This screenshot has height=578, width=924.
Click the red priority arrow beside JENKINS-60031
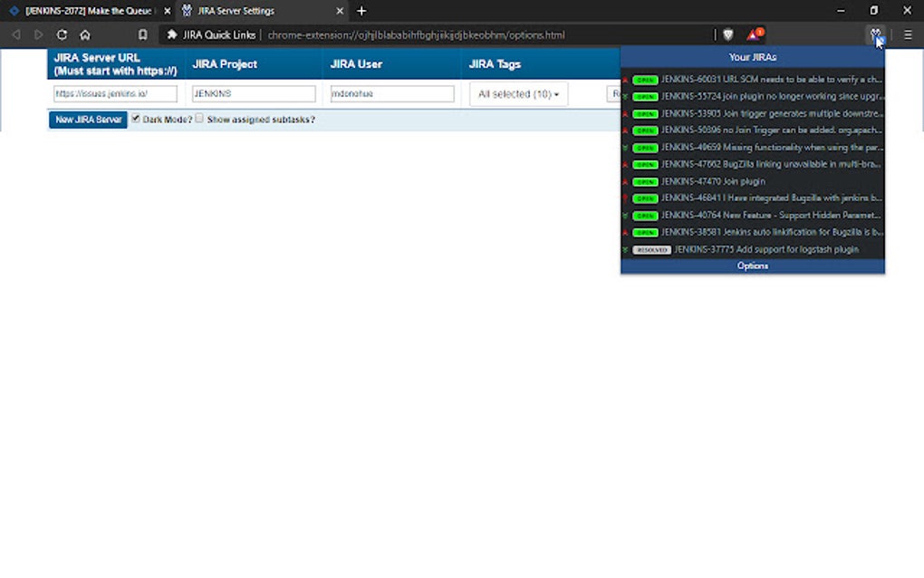626,79
